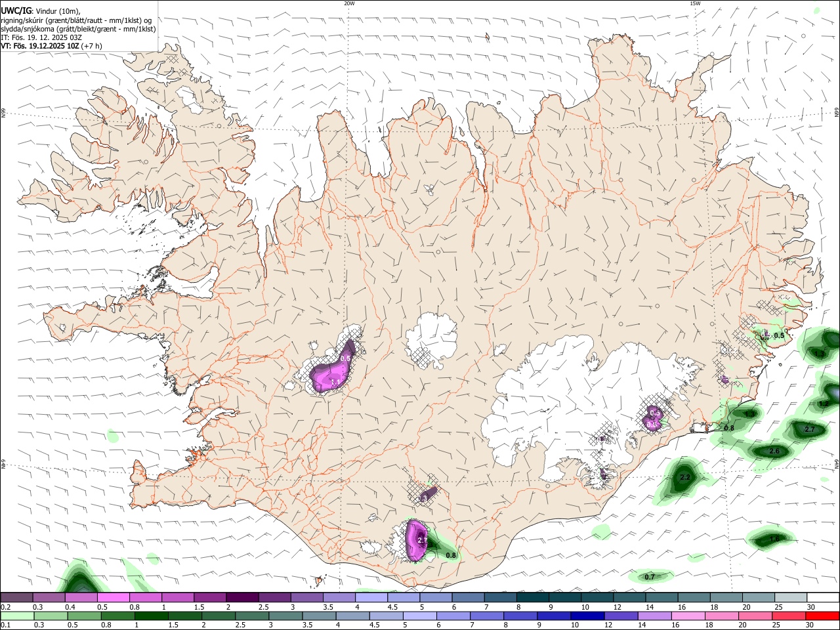Click the '15W' longitude label

click(695, 3)
